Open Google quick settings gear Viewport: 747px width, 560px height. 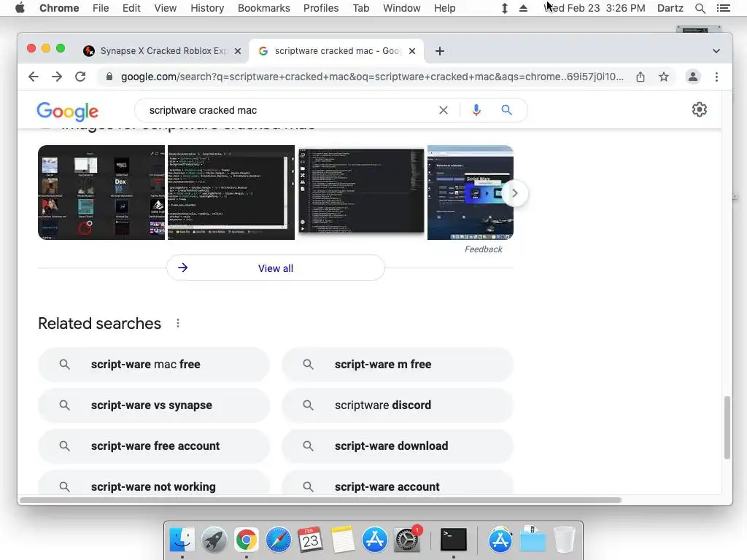(x=699, y=109)
